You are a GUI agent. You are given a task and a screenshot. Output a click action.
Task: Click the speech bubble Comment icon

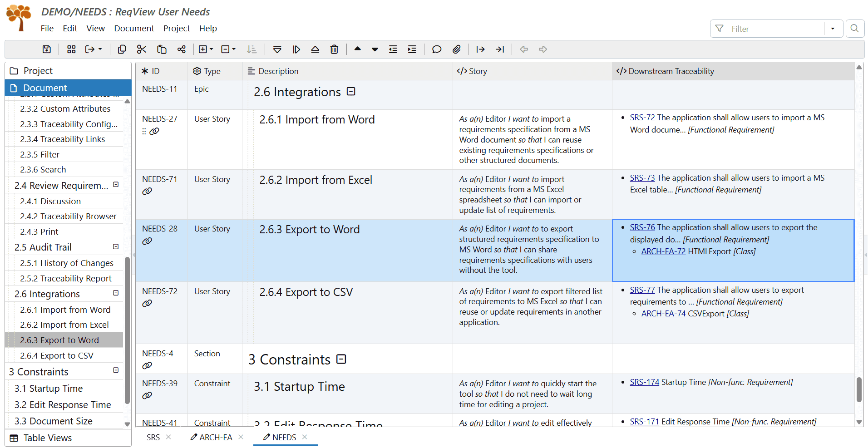point(436,49)
